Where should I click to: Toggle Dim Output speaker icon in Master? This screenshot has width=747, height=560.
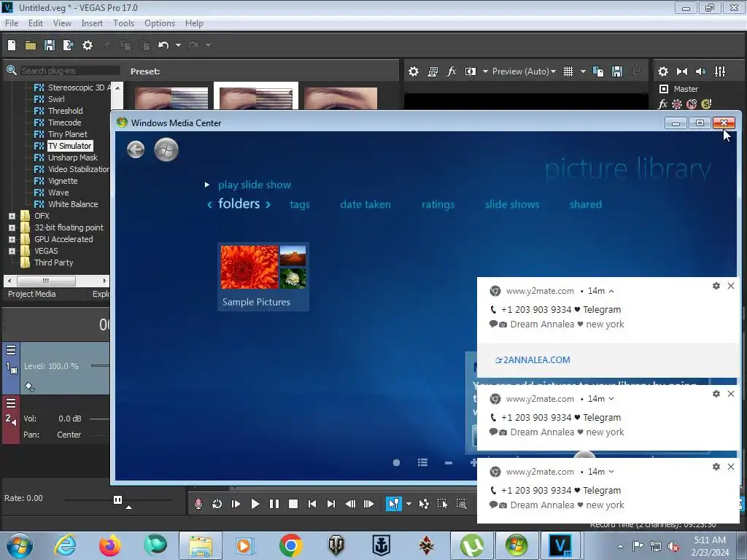click(x=701, y=71)
